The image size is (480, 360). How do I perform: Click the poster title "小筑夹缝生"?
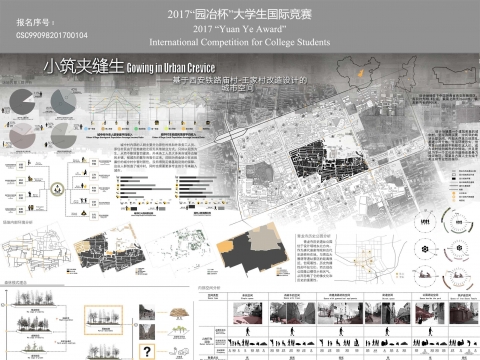pyautogui.click(x=84, y=66)
